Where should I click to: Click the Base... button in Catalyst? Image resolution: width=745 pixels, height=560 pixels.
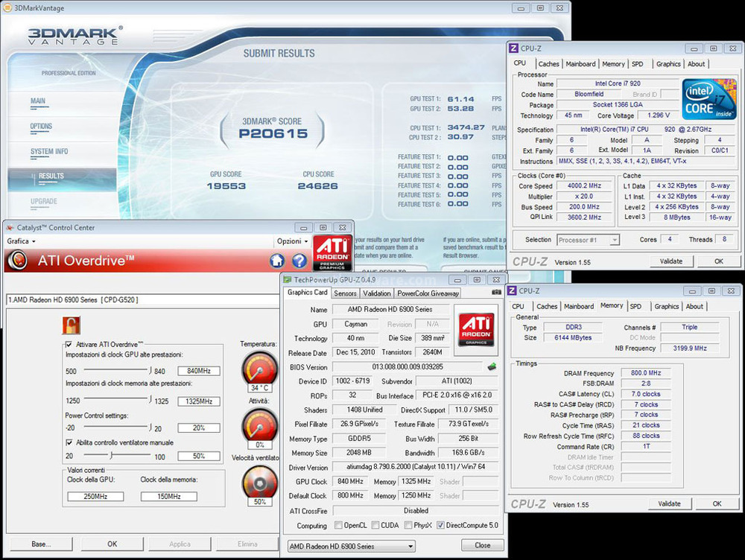click(x=41, y=544)
